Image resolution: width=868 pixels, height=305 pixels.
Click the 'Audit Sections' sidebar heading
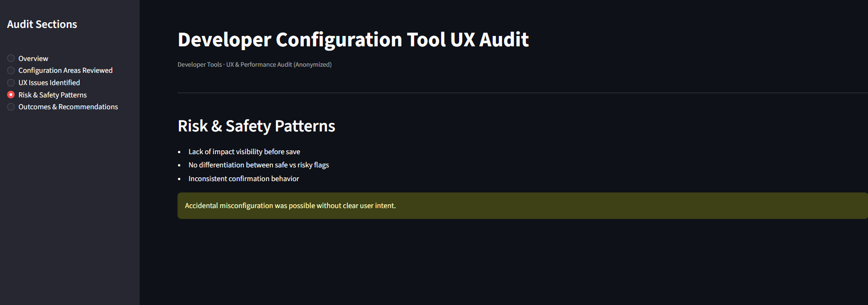click(x=42, y=25)
